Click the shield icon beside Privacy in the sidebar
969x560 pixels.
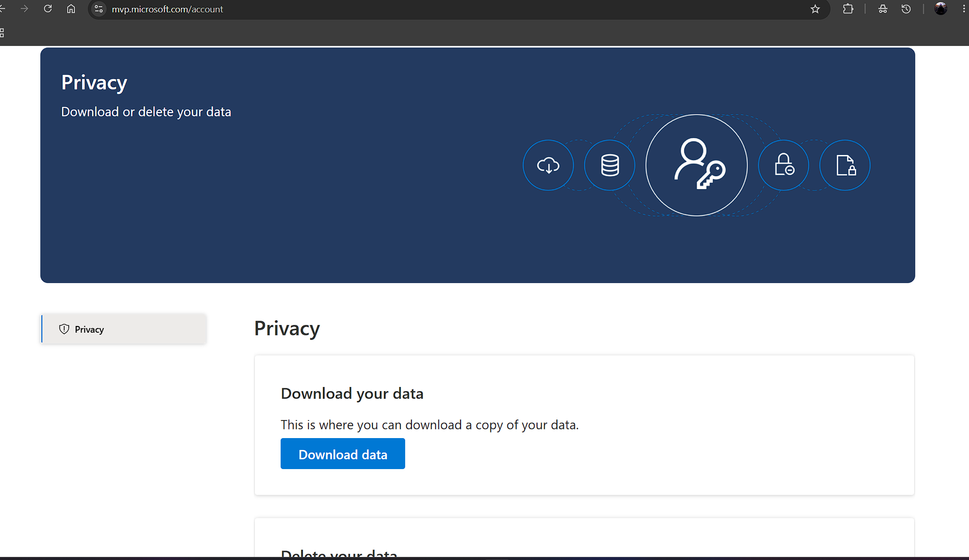[x=64, y=329]
